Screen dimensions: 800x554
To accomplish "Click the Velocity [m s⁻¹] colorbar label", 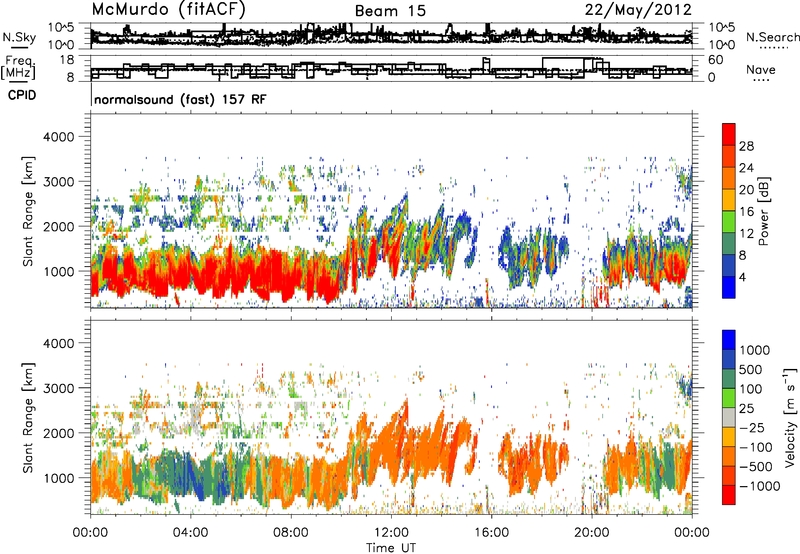I will point(789,417).
